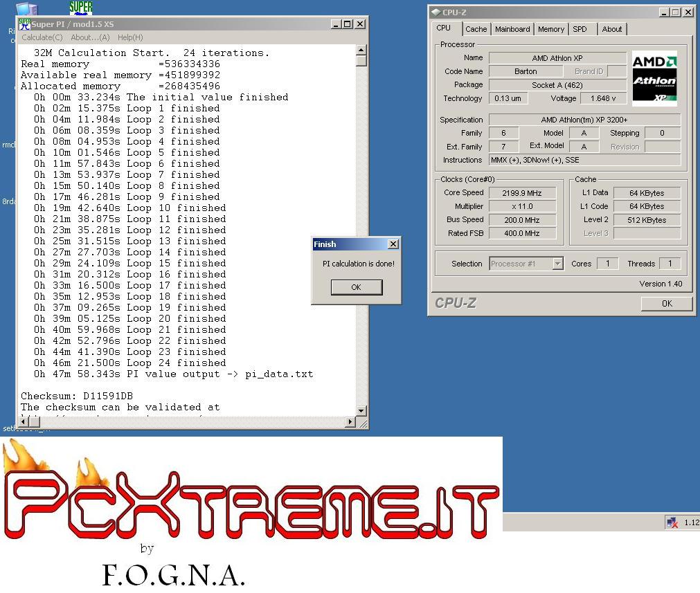Close the Super PI window
The width and height of the screenshot is (700, 593).
coord(360,24)
